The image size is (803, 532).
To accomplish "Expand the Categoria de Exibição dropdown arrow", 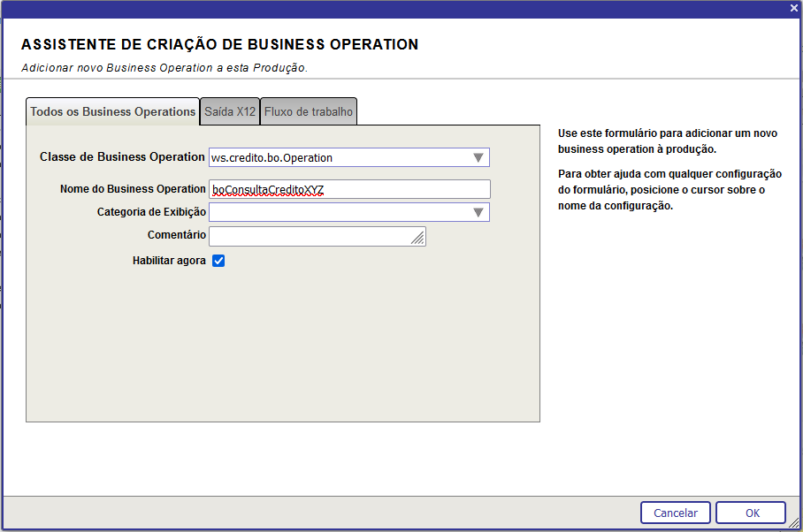I will click(478, 212).
